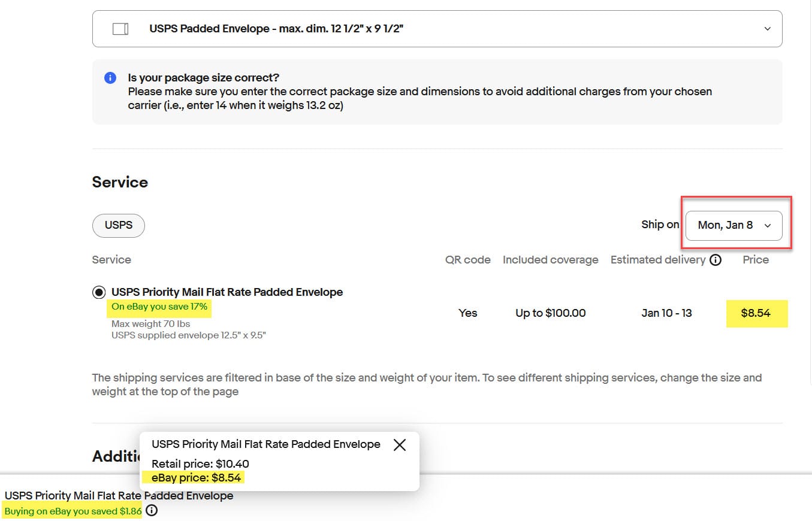Select USPS Priority Mail Flat Rate Padded Envelope radio
Image resolution: width=812 pixels, height=521 pixels.
click(98, 292)
